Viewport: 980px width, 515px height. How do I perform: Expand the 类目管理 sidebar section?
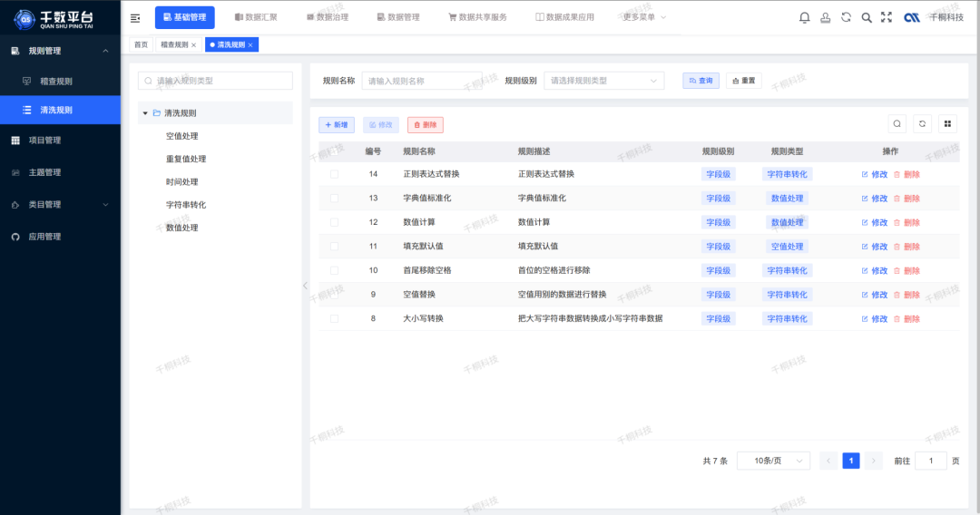click(105, 205)
